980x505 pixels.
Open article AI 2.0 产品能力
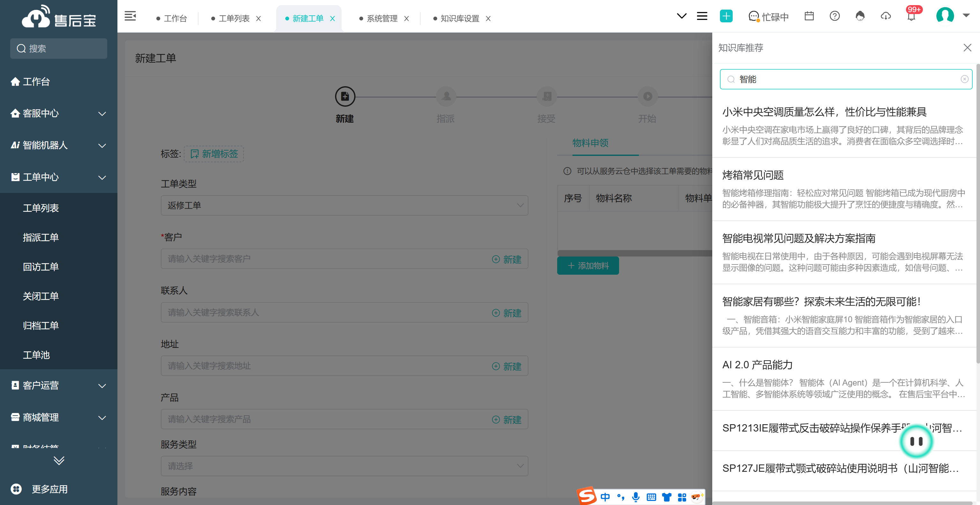click(x=757, y=365)
